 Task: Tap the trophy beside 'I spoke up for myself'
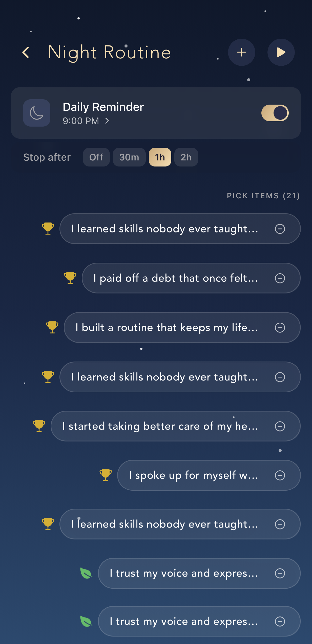click(106, 475)
